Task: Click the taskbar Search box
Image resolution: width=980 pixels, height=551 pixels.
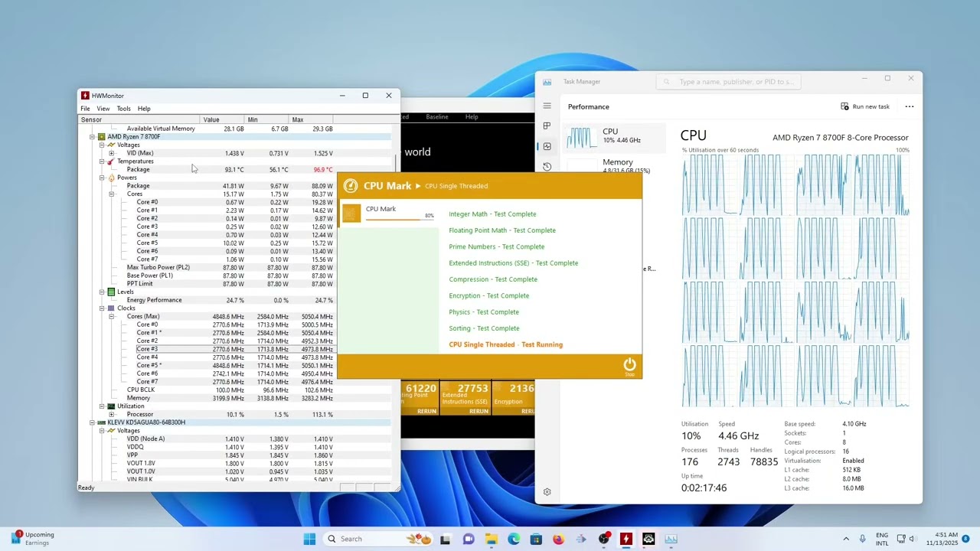Action: 378,539
